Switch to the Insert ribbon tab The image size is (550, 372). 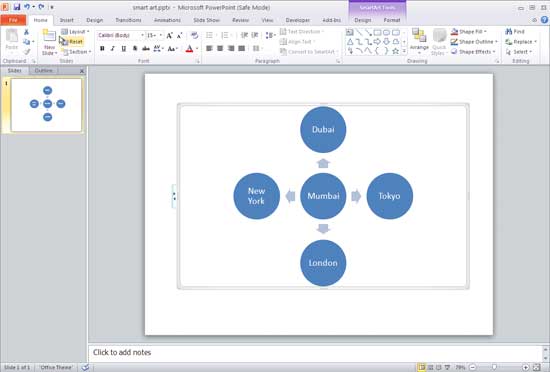(x=67, y=20)
